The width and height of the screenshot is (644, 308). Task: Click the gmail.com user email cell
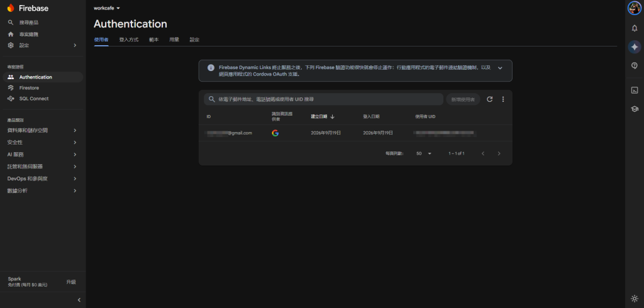(229, 133)
